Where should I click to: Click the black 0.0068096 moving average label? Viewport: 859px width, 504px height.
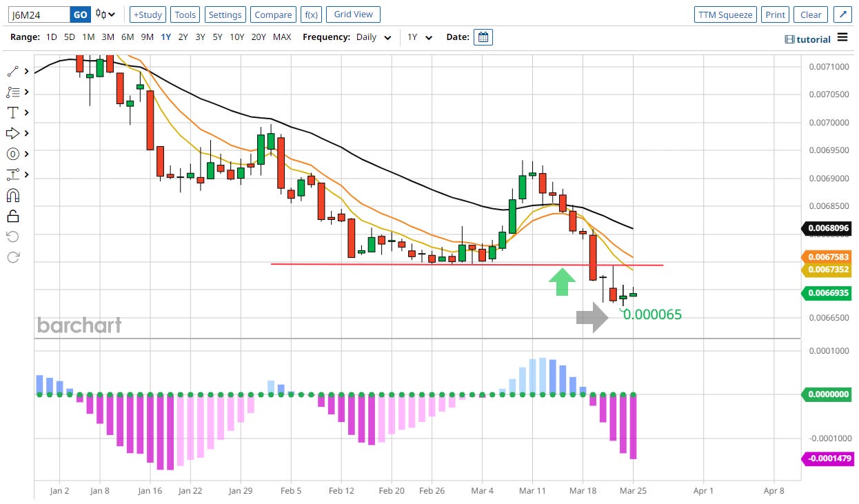pos(827,228)
